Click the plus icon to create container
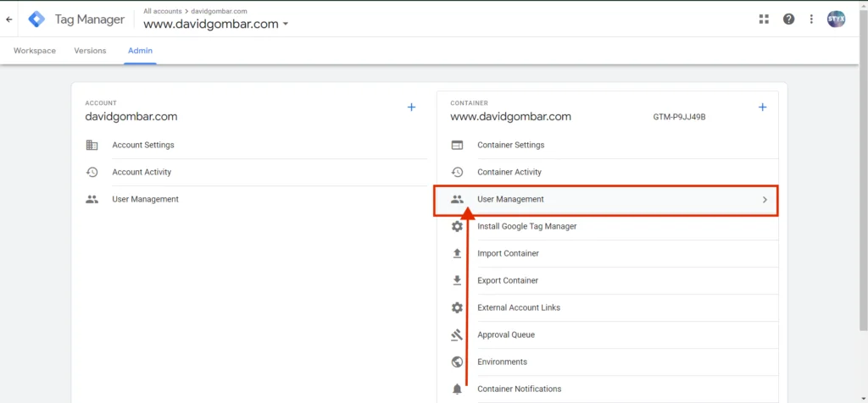The height and width of the screenshot is (403, 868). click(x=762, y=108)
